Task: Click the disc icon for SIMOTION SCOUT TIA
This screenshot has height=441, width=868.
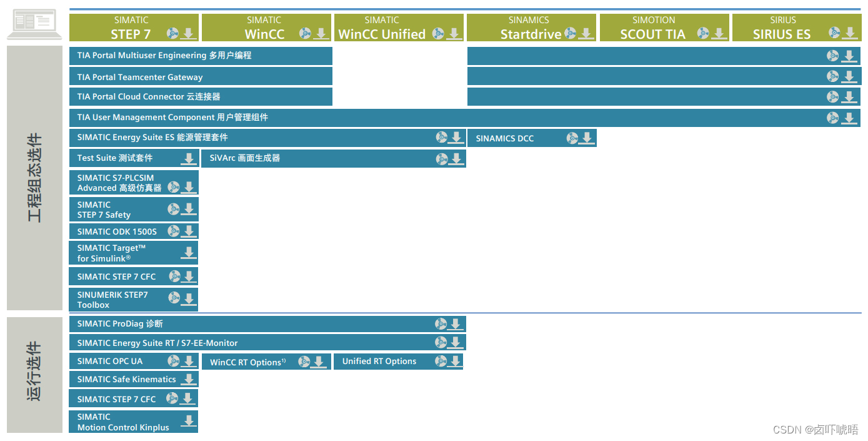Action: [x=704, y=33]
